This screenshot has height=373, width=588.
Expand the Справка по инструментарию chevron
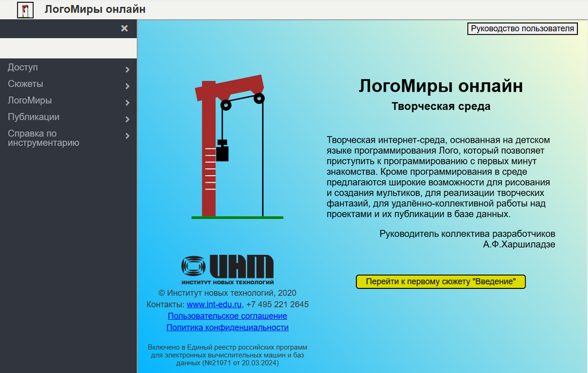(x=128, y=136)
